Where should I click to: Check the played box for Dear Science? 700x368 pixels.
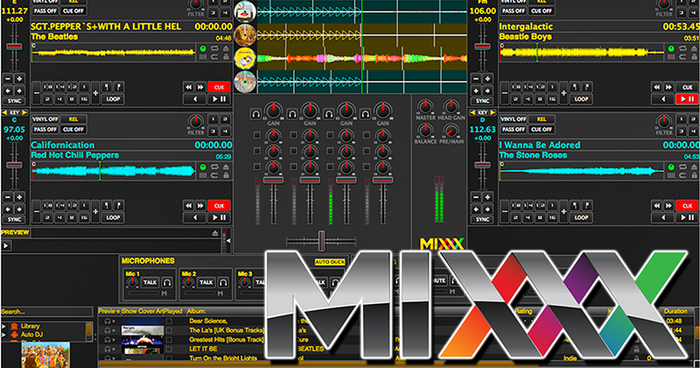[x=169, y=321]
